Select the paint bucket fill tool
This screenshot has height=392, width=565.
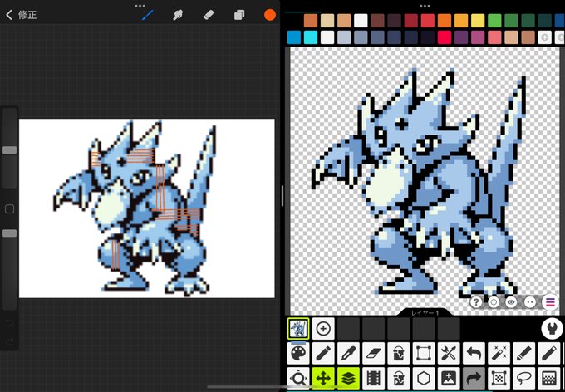pos(399,353)
